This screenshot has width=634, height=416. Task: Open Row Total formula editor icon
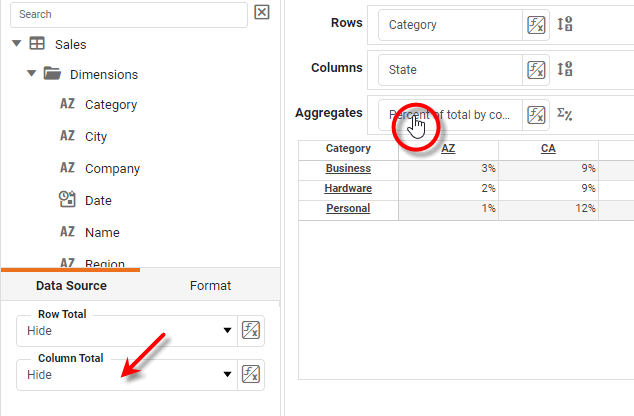251,331
